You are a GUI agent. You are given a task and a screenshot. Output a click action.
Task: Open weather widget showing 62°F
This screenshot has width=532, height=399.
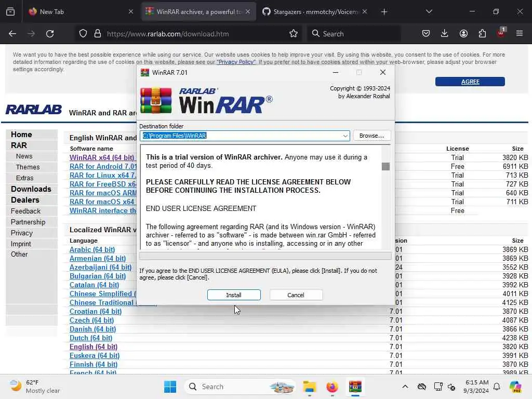[35, 387]
